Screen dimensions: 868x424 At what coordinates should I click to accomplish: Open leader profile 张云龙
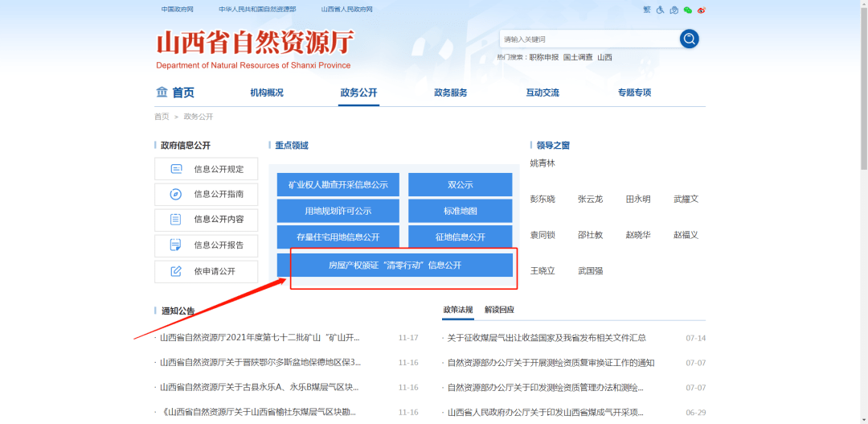coord(590,199)
